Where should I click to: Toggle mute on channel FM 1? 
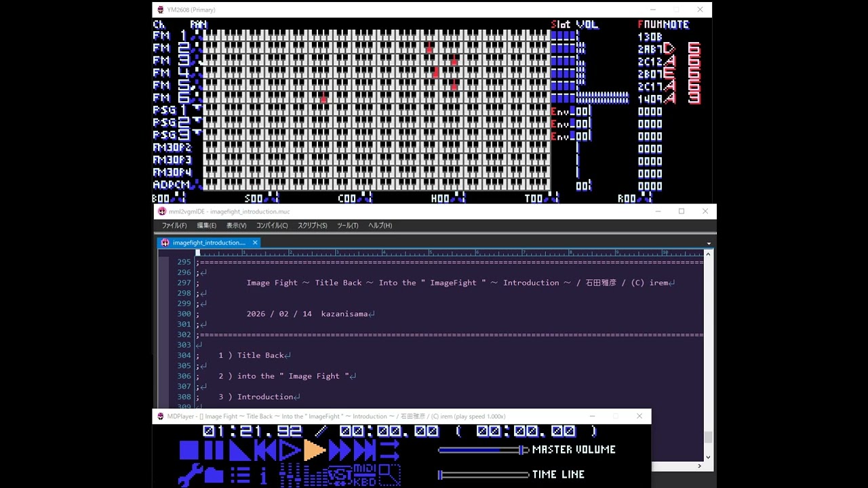(x=170, y=36)
